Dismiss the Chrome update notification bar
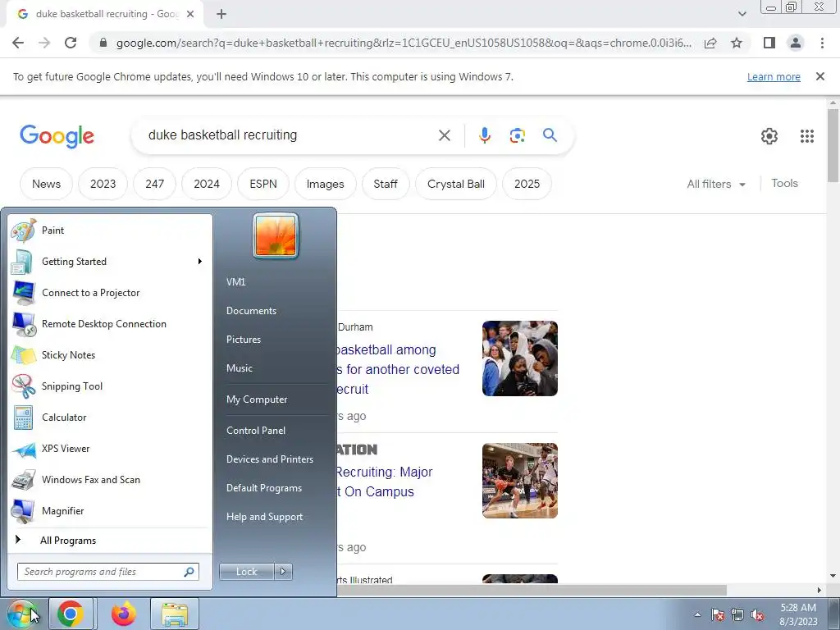Screen dimensions: 840x630 pos(820,76)
